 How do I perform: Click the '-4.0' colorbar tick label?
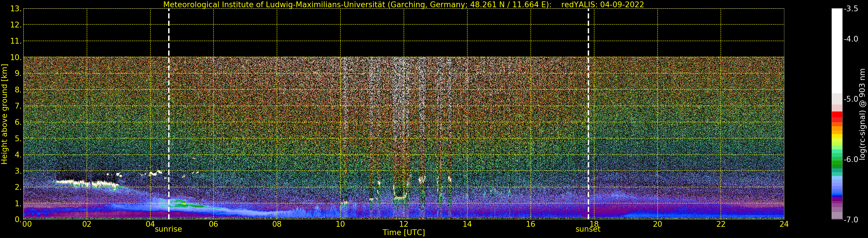(851, 39)
